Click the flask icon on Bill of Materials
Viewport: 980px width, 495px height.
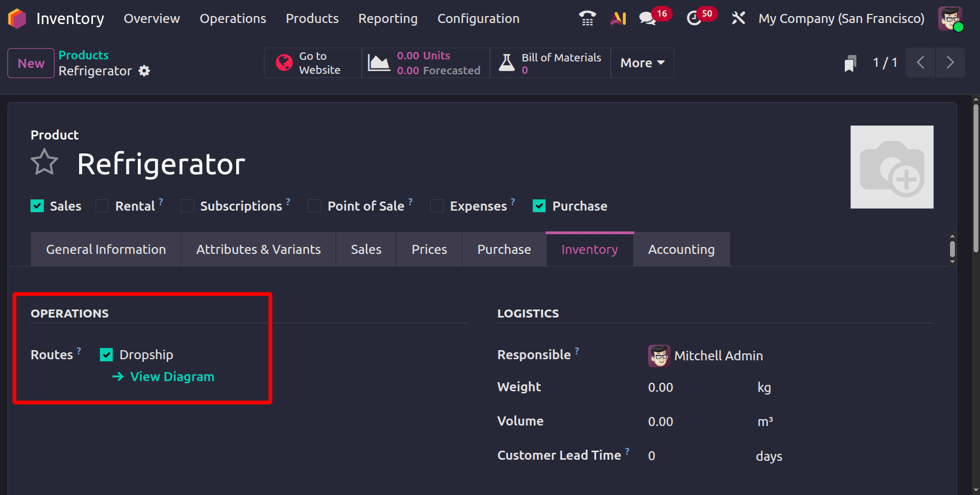click(x=506, y=62)
